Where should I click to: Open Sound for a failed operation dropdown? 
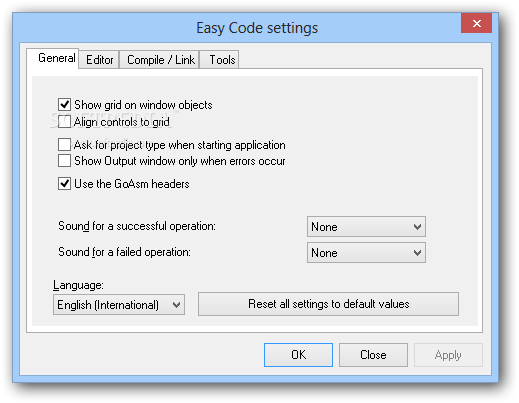click(366, 253)
